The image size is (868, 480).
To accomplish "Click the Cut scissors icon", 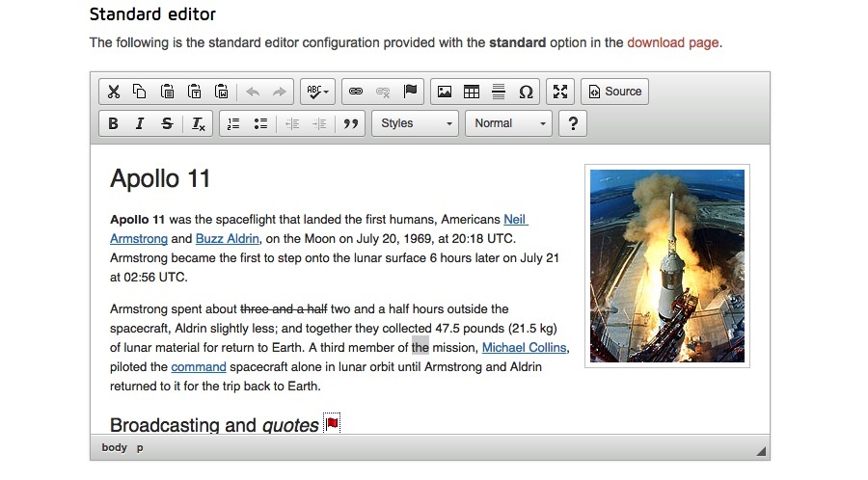I will (114, 92).
